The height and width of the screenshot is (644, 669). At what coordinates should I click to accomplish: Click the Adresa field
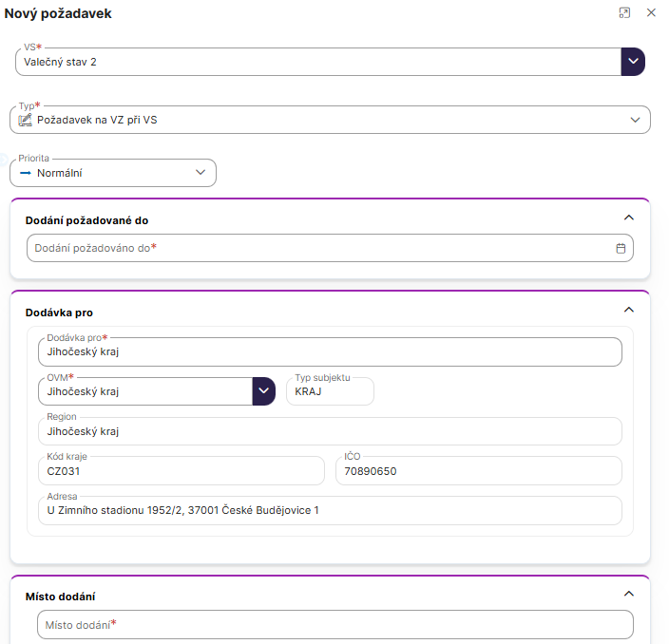tap(329, 510)
